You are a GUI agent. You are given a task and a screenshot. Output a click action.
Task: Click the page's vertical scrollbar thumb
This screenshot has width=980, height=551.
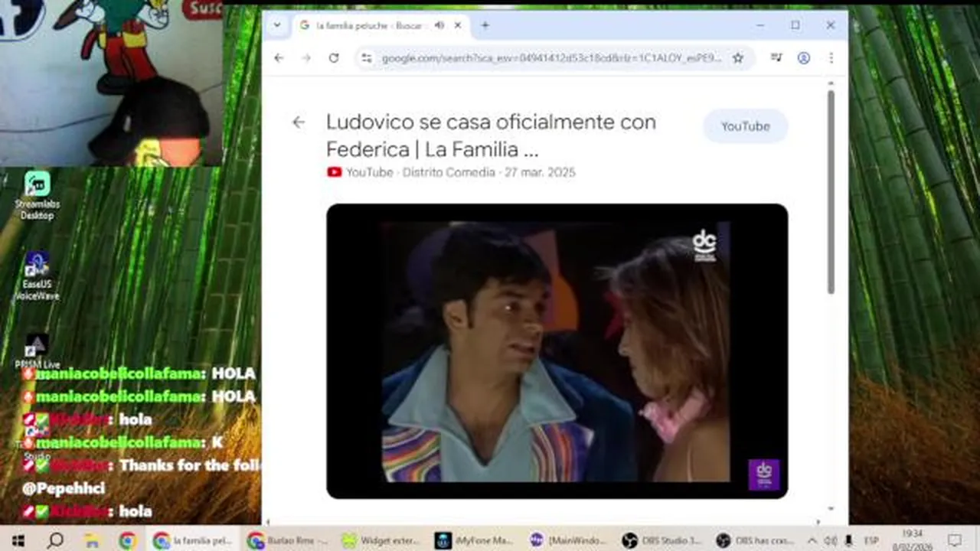(x=831, y=191)
